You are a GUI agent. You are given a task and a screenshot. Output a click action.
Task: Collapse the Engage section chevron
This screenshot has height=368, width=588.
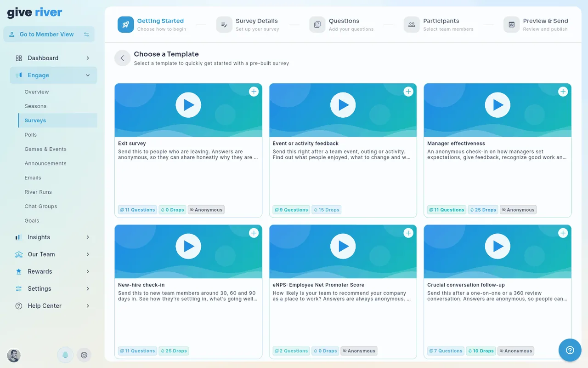88,75
